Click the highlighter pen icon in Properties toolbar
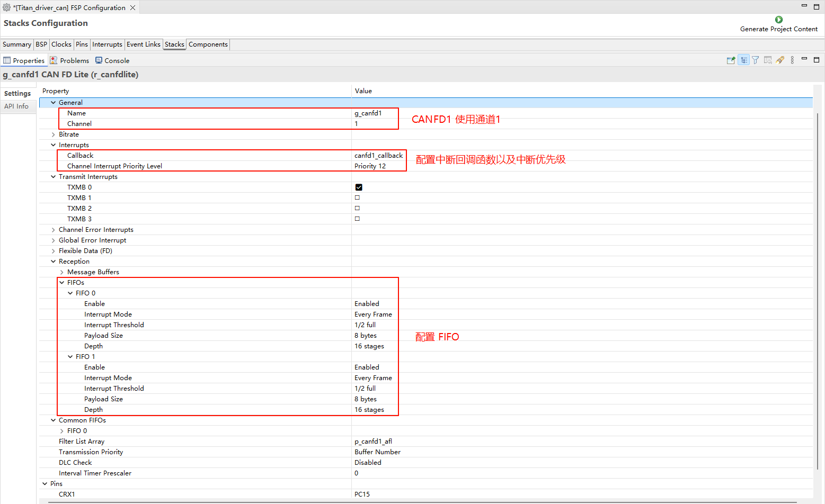Viewport: 825px width, 504px height. click(780, 60)
